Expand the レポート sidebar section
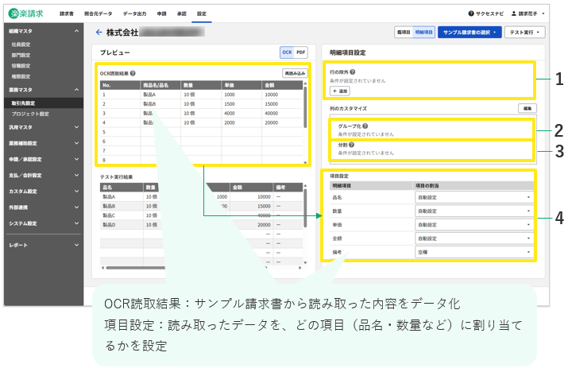Screen dimensions: 568x368 tap(43, 245)
